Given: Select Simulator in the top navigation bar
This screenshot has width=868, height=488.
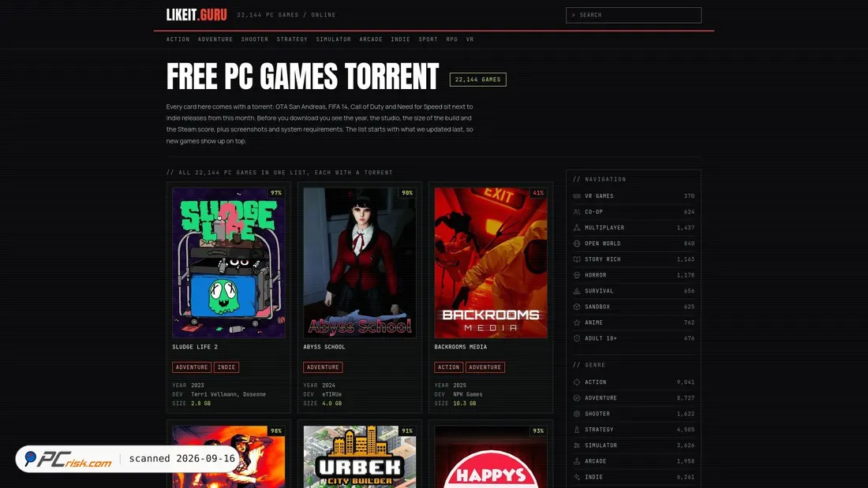Looking at the screenshot, I should pos(333,39).
